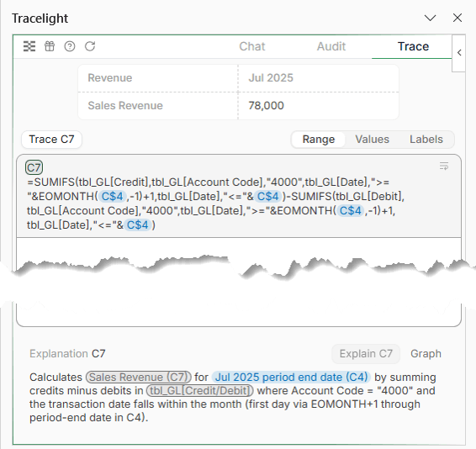Click the C7 cell badge in formula
The width and height of the screenshot is (476, 449).
34,167
